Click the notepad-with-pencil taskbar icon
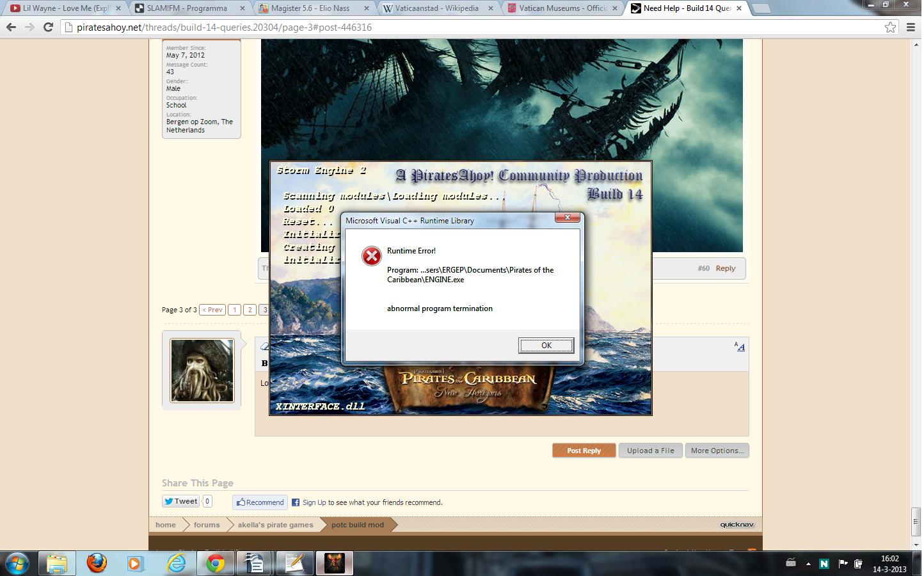Image resolution: width=924 pixels, height=576 pixels. [x=294, y=563]
